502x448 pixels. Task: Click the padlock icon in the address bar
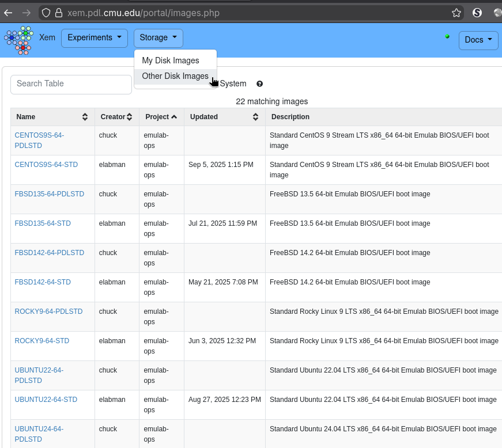[59, 13]
